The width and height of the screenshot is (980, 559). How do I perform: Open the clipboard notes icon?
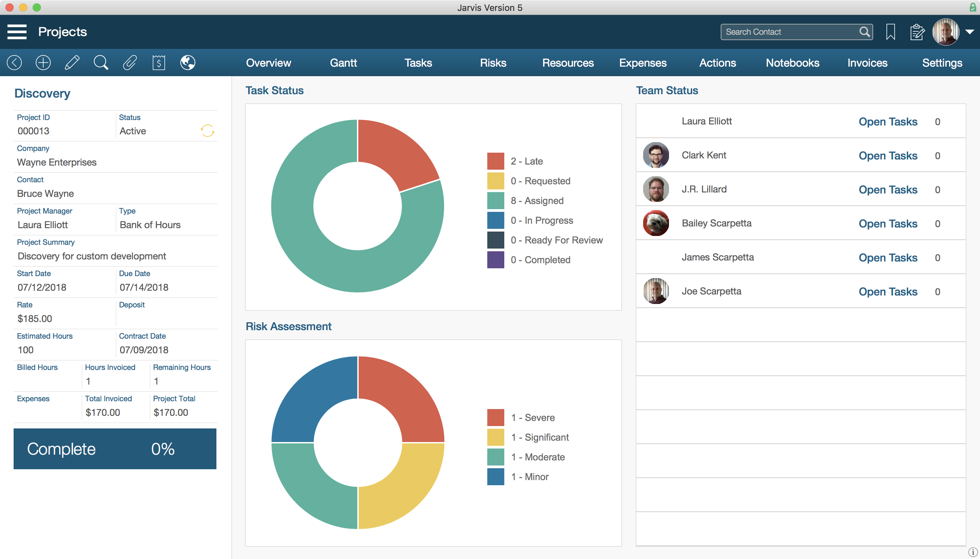pos(917,32)
